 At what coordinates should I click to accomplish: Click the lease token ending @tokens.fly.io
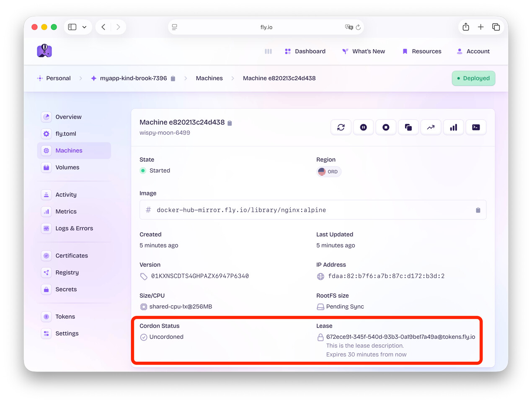[400, 337]
